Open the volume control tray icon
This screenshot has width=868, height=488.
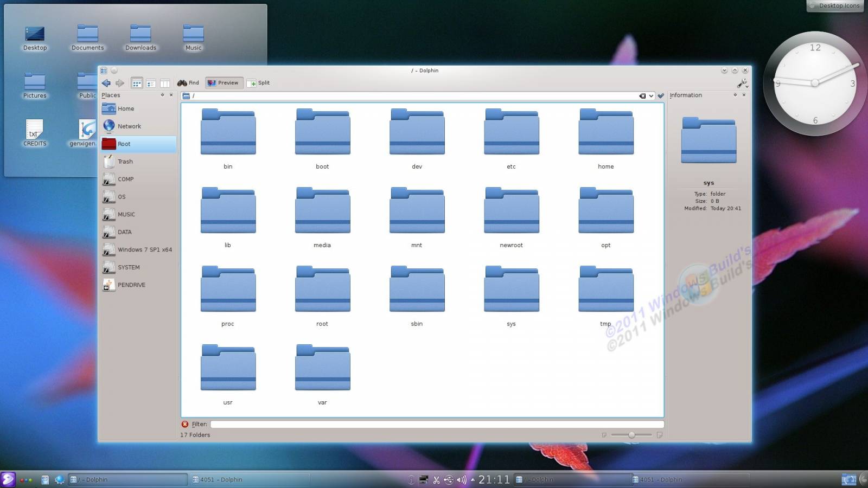click(x=462, y=479)
